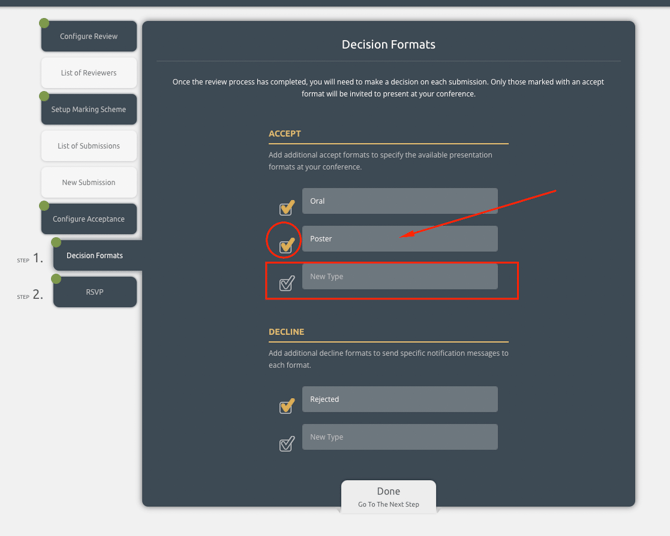
Task: Click the Oral format text field
Action: pos(399,201)
